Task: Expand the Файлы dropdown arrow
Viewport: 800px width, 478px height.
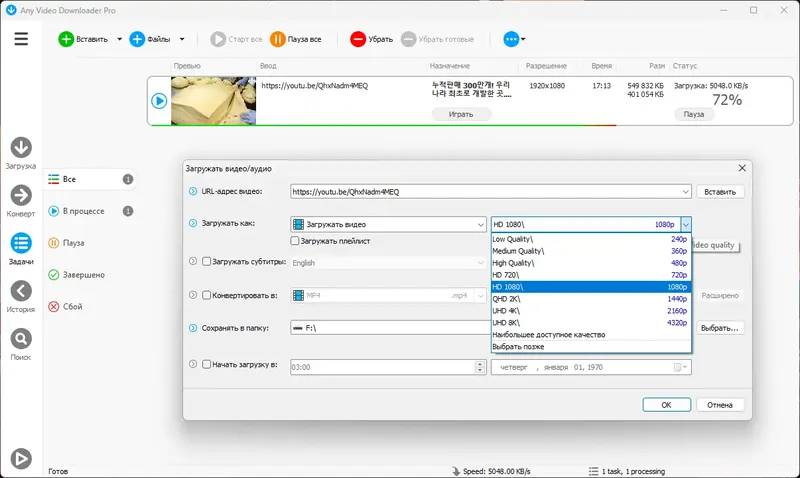Action: (x=182, y=39)
